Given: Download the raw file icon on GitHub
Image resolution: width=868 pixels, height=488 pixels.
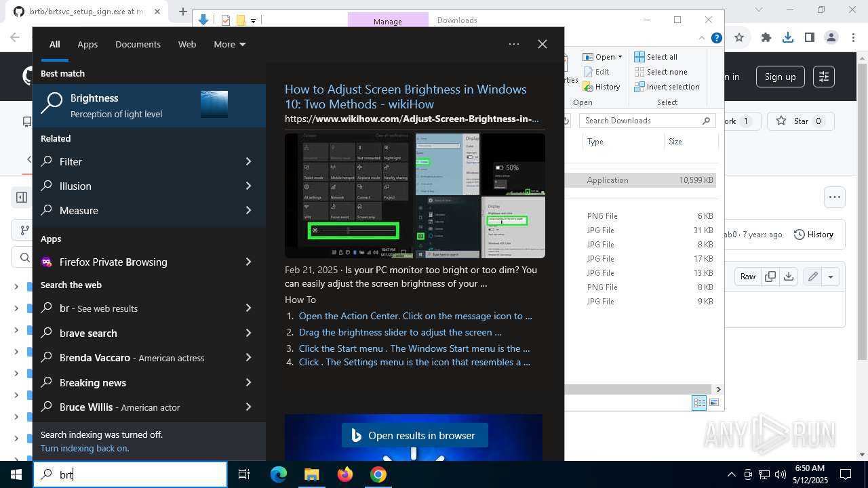Looking at the screenshot, I should click(x=788, y=277).
